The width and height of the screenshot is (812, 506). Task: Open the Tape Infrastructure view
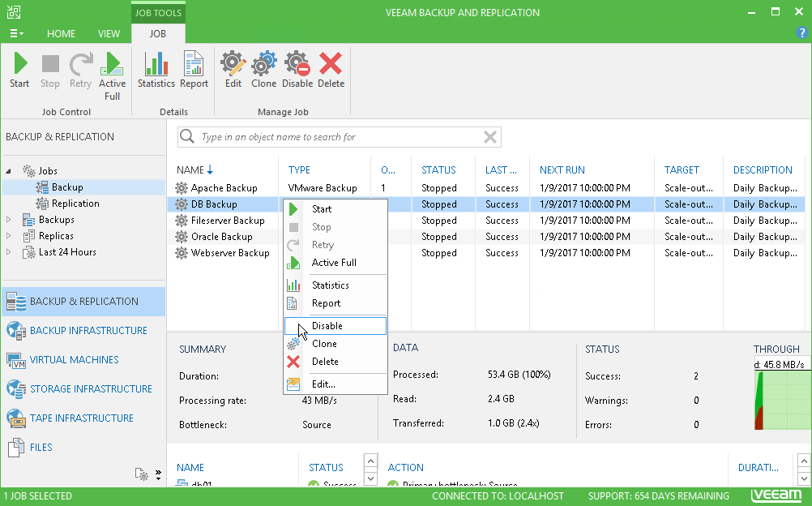[x=83, y=418]
